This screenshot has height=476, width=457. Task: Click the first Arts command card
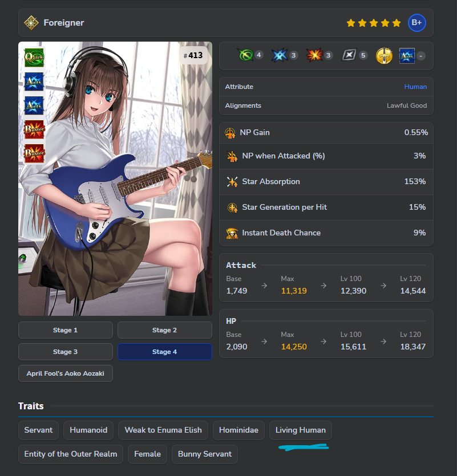click(x=34, y=82)
